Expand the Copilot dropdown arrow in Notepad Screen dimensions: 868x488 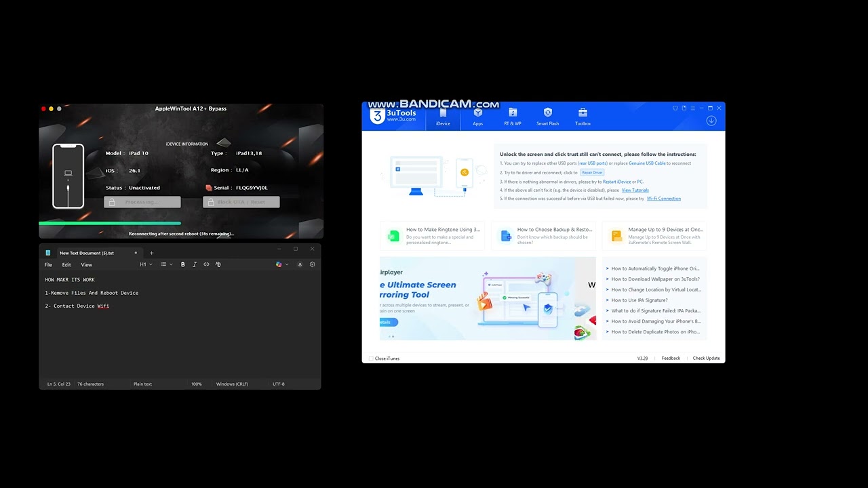pyautogui.click(x=287, y=264)
